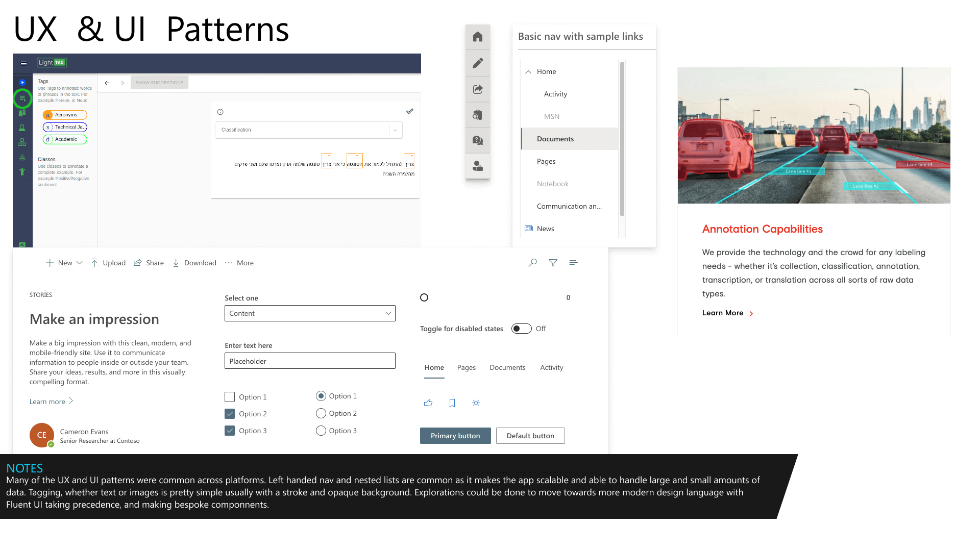This screenshot has height=551, width=980.
Task: Click the Placeholder text input field
Action: tap(310, 361)
